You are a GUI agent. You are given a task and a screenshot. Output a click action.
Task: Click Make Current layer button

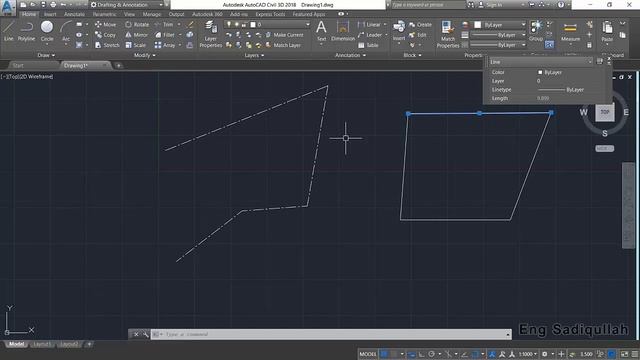(x=284, y=35)
